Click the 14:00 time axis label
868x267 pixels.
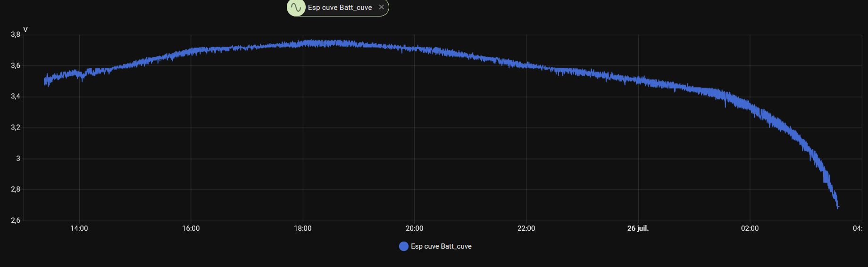(x=79, y=228)
